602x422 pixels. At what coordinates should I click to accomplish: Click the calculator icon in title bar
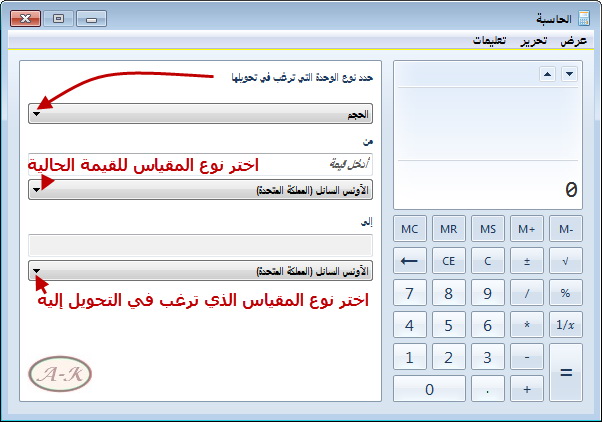click(584, 18)
